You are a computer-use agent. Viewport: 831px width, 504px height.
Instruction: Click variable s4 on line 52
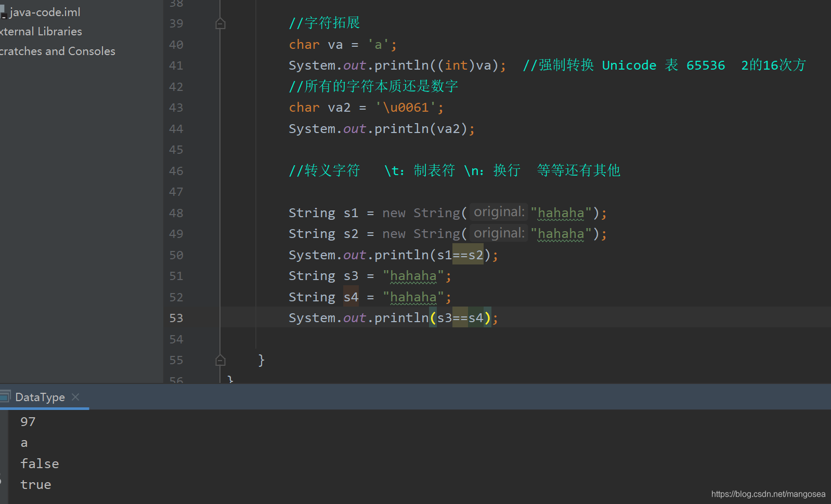coord(351,297)
